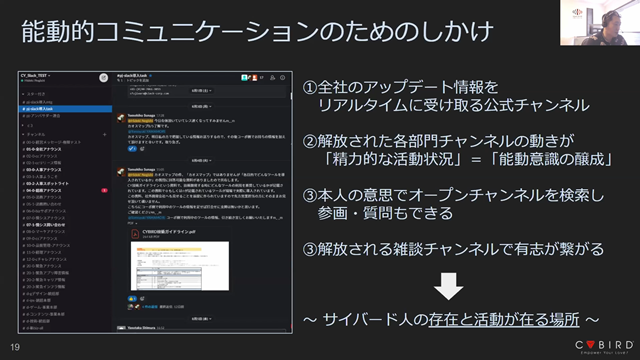The height and width of the screenshot is (360, 640).
Task: Open date dropdown above second Tomohiko Sunaga message
Action: tap(202, 160)
